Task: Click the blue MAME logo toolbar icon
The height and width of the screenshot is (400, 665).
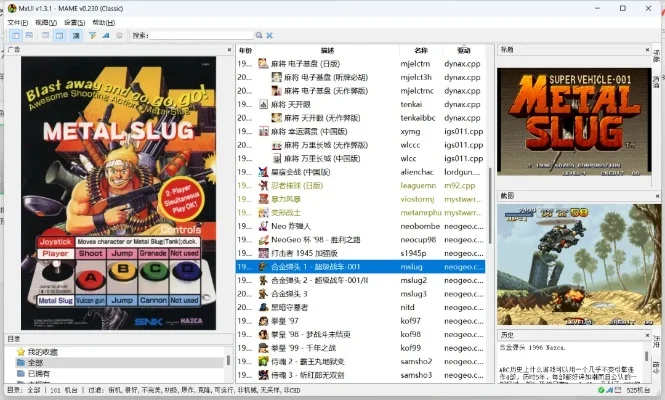Action: click(106, 36)
